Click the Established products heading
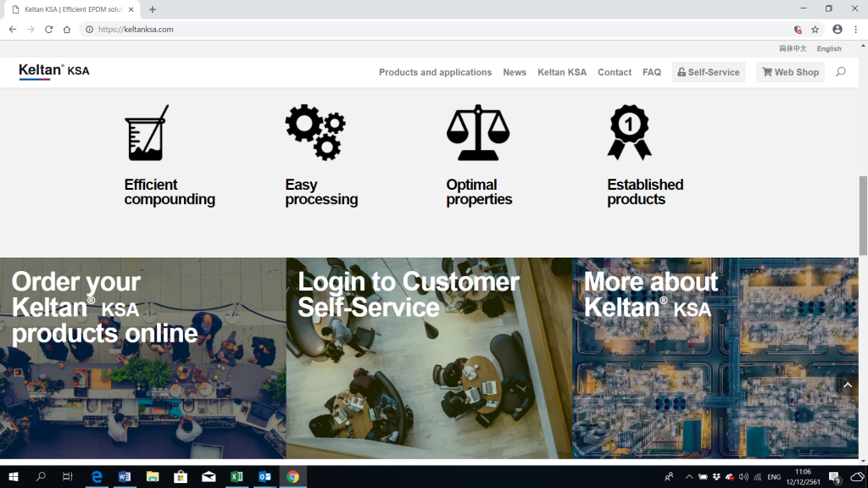This screenshot has width=868, height=488. point(645,192)
